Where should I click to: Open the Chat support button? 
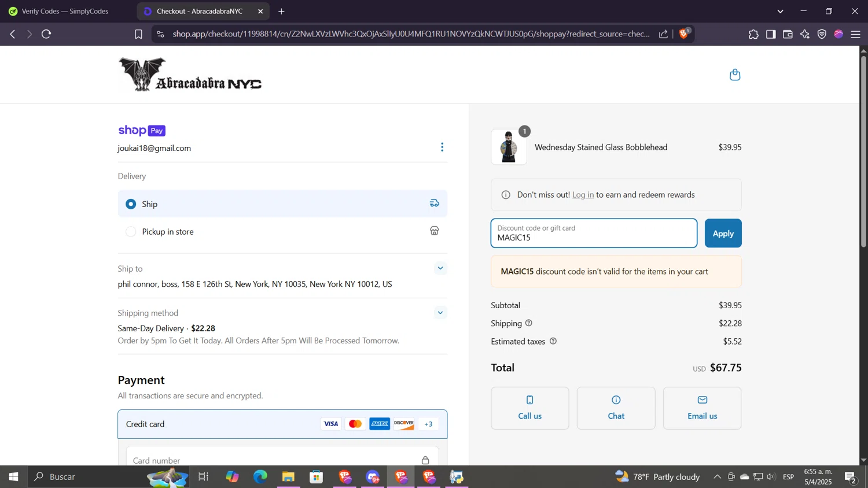click(x=616, y=408)
